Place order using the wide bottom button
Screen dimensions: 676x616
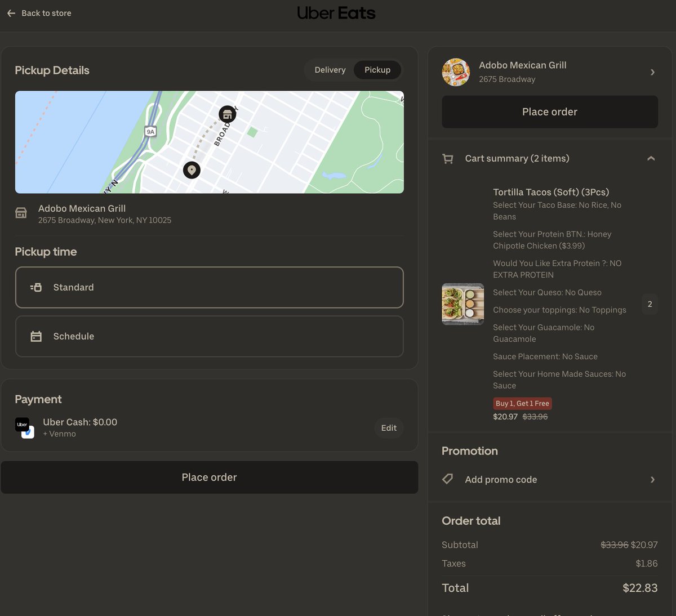point(210,477)
